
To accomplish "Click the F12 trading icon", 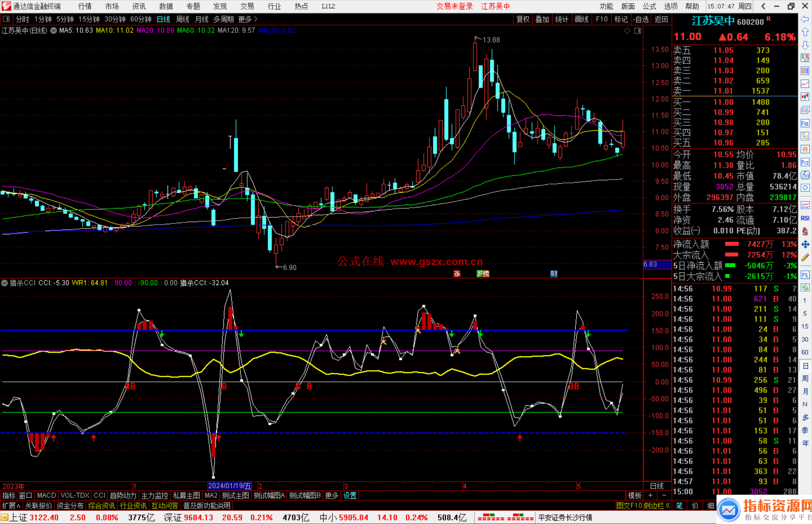I will [x=805, y=162].
